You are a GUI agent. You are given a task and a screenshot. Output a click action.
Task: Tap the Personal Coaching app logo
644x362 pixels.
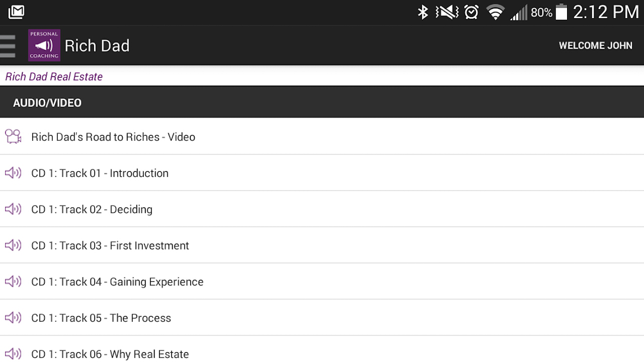(44, 45)
